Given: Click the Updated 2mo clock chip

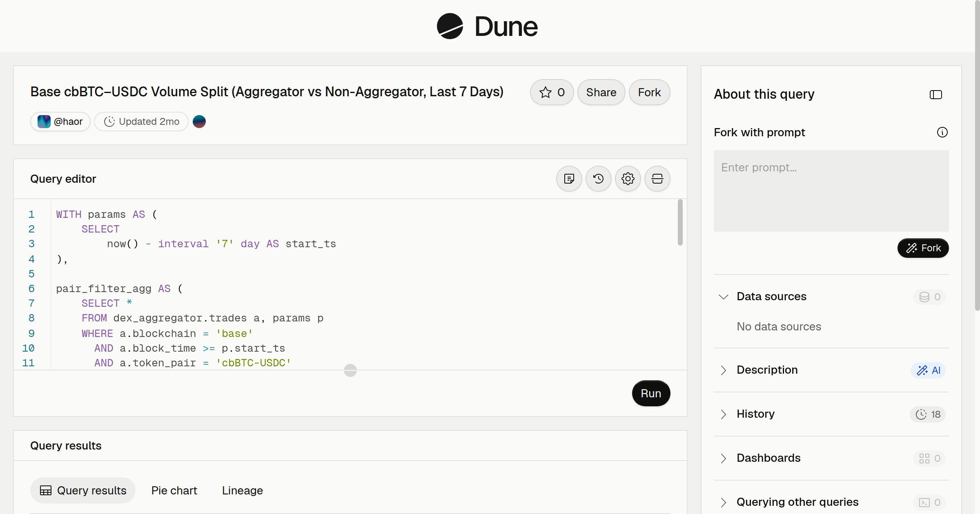Looking at the screenshot, I should tap(141, 122).
